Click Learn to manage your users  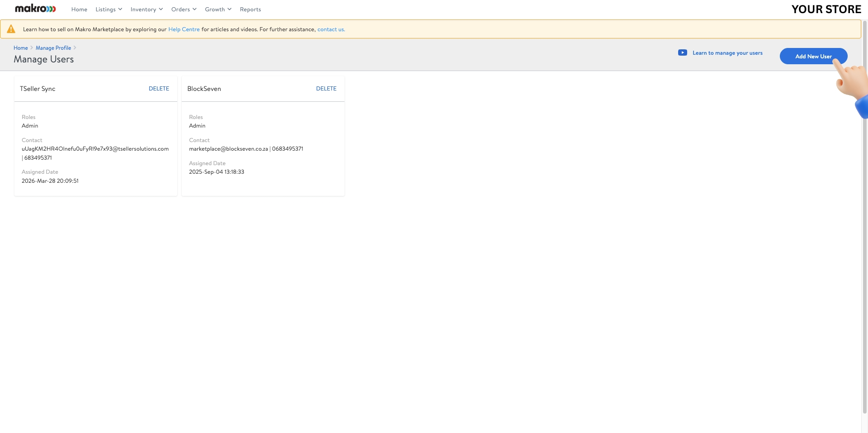[727, 53]
